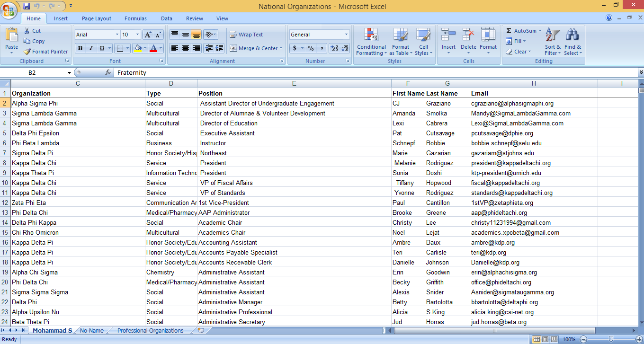Expand the formula bar

[x=641, y=72]
